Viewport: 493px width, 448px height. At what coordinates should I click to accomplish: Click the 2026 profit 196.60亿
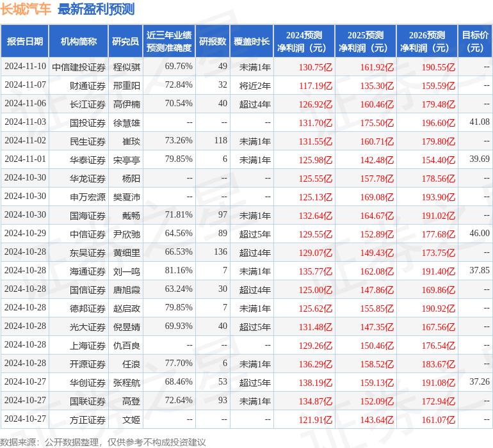[x=439, y=123]
